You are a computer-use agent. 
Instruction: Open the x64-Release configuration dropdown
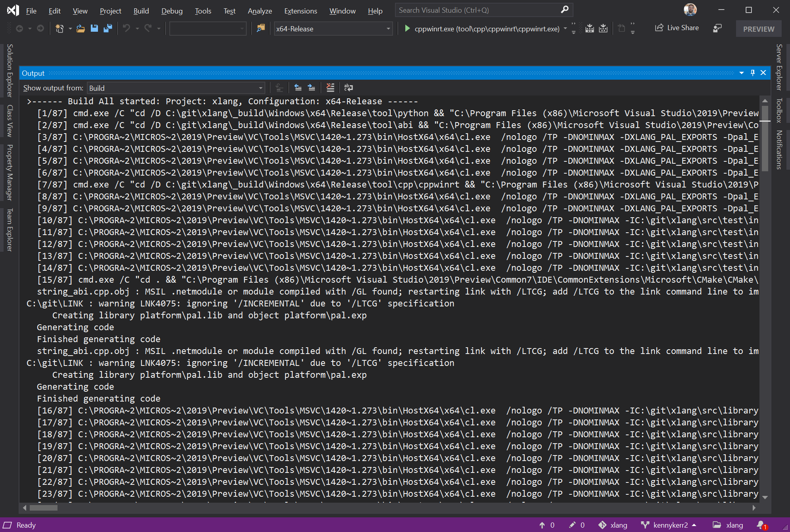click(332, 29)
